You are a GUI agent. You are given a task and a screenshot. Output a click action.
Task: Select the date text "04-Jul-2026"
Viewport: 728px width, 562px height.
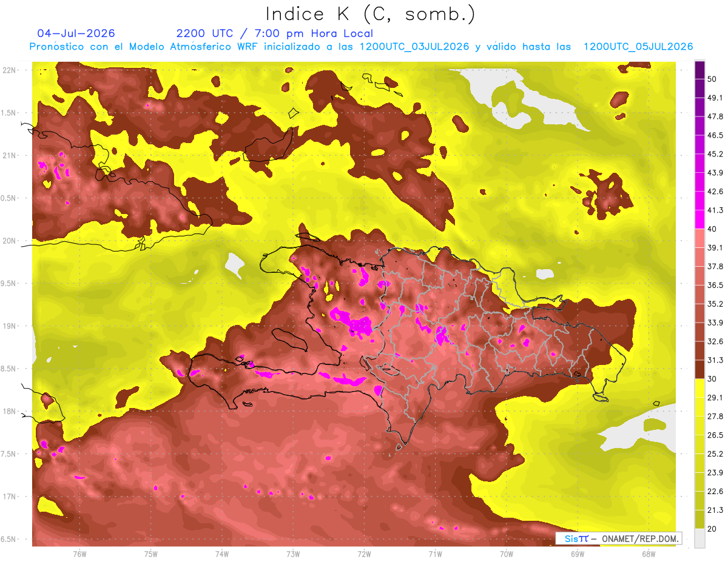click(x=76, y=33)
